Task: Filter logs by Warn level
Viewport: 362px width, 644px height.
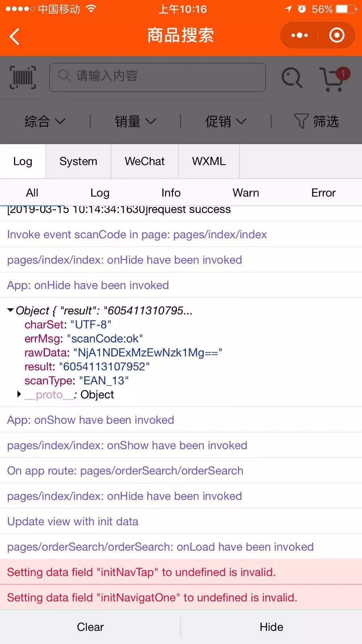Action: coord(246,193)
